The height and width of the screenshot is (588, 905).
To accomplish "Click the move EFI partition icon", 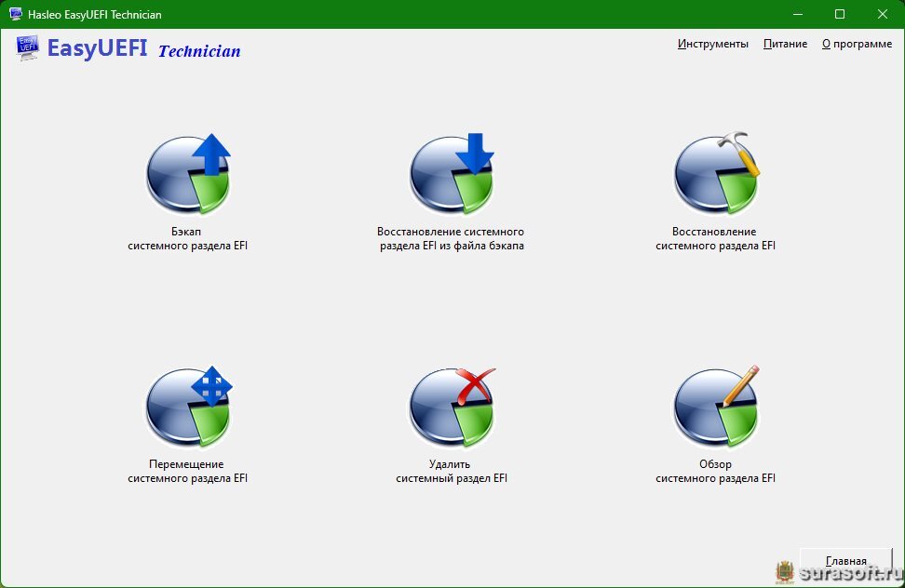I will pyautogui.click(x=188, y=407).
